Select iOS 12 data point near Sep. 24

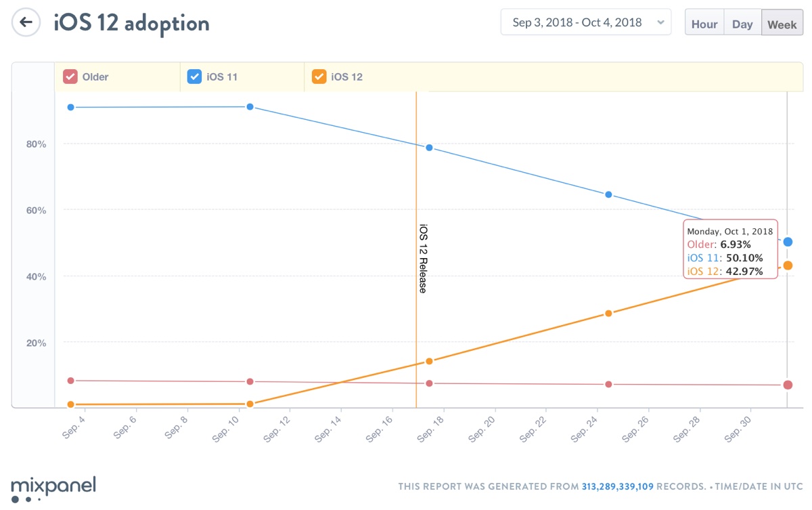point(608,314)
